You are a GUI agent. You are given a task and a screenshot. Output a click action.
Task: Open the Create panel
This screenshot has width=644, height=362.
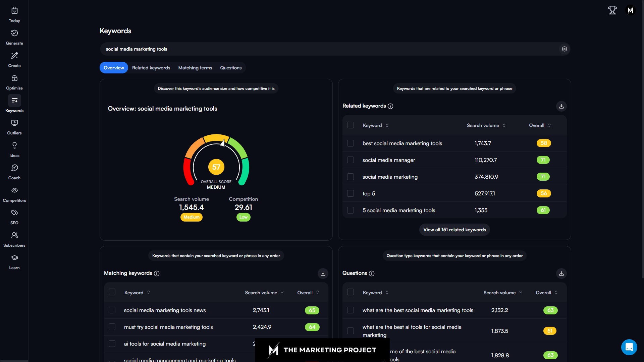(x=14, y=59)
